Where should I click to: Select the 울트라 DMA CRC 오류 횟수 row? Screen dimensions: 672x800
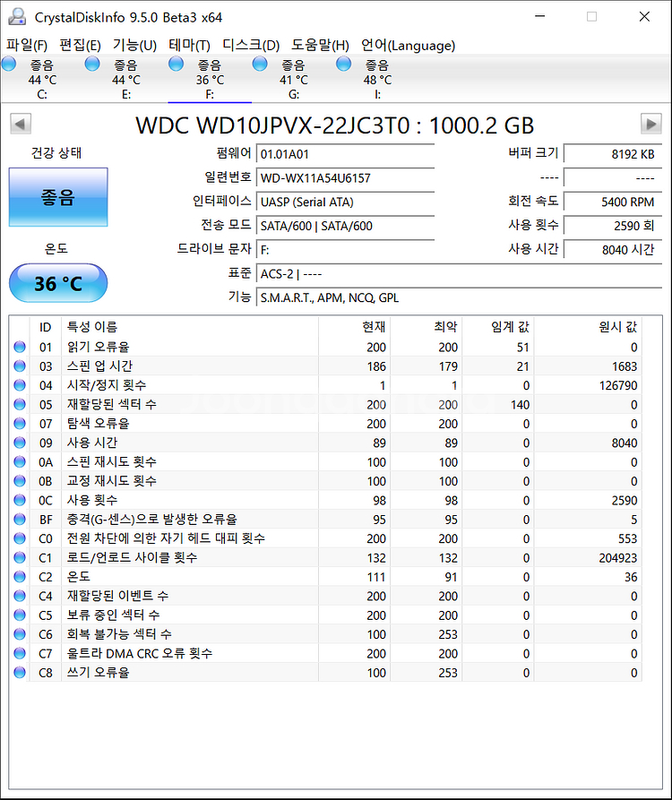[325, 653]
